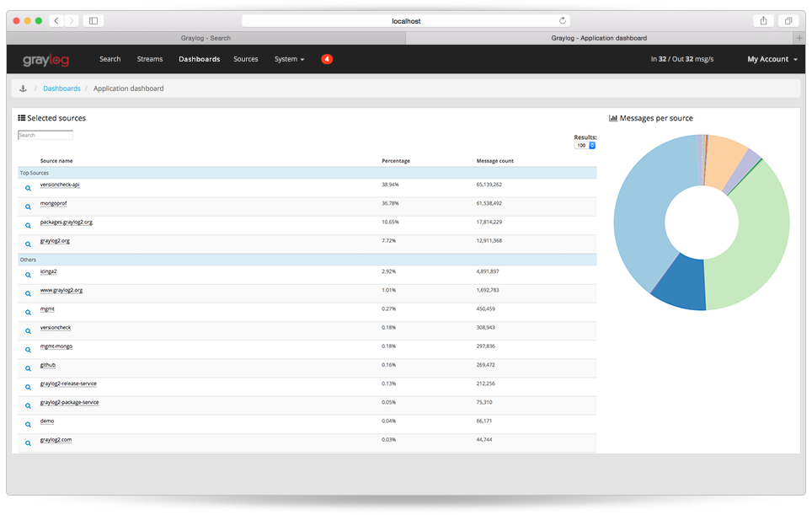Click the magnifier icon next to versioncheck-api

(28, 188)
